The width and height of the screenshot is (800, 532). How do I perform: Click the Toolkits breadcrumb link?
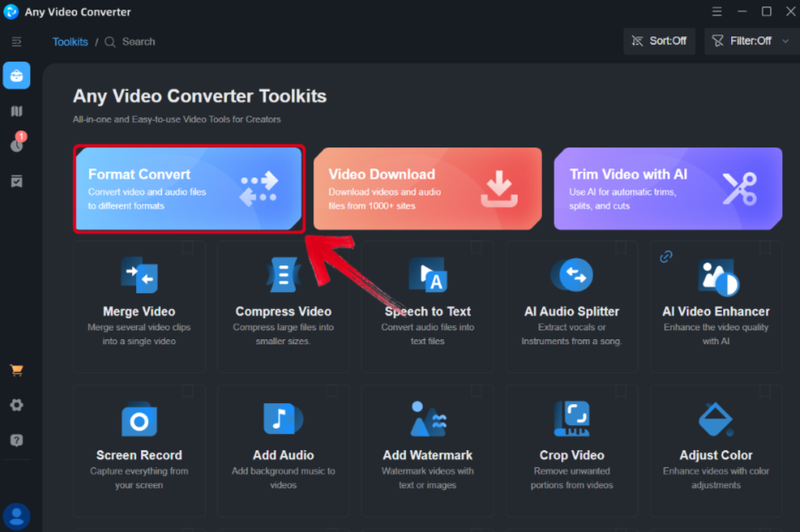point(70,42)
